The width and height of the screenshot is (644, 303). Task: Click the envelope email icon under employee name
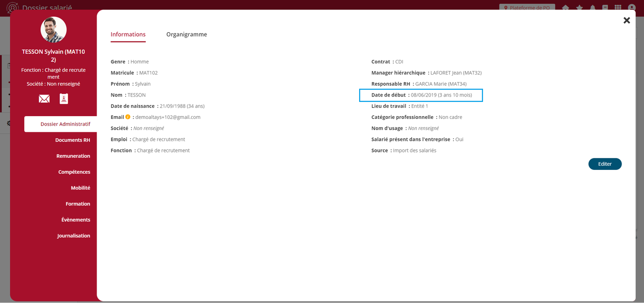44,99
